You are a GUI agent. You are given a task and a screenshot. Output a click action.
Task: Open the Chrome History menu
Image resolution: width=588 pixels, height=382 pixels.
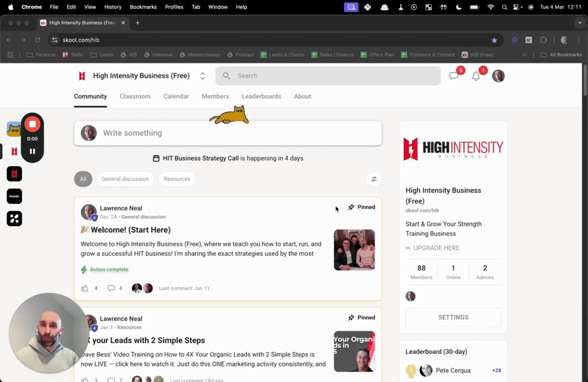113,7
